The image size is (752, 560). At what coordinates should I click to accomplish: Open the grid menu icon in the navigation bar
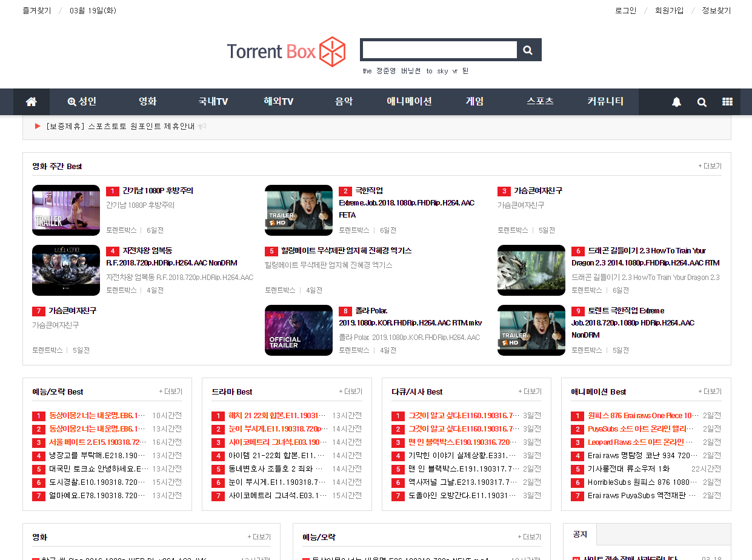pos(728,102)
